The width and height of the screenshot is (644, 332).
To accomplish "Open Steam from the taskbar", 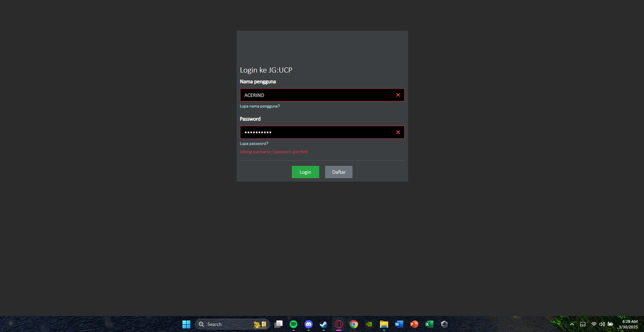I will pyautogui.click(x=324, y=324).
